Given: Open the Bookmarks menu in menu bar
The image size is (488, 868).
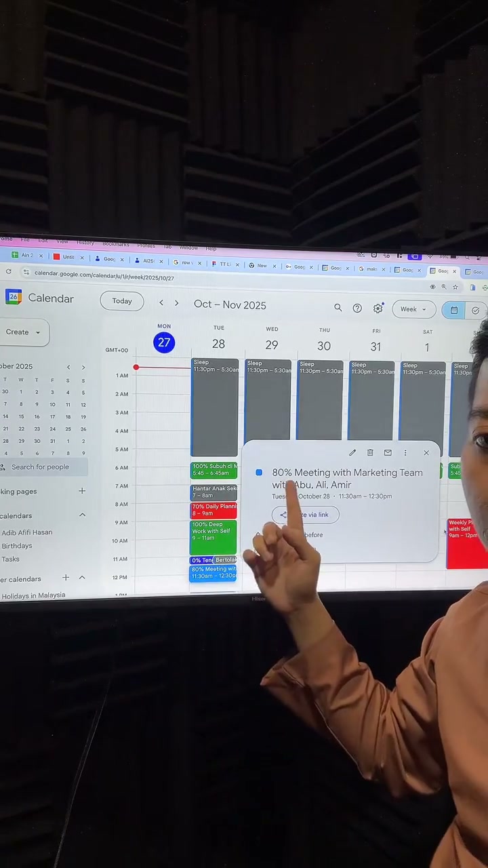Looking at the screenshot, I should tap(116, 244).
